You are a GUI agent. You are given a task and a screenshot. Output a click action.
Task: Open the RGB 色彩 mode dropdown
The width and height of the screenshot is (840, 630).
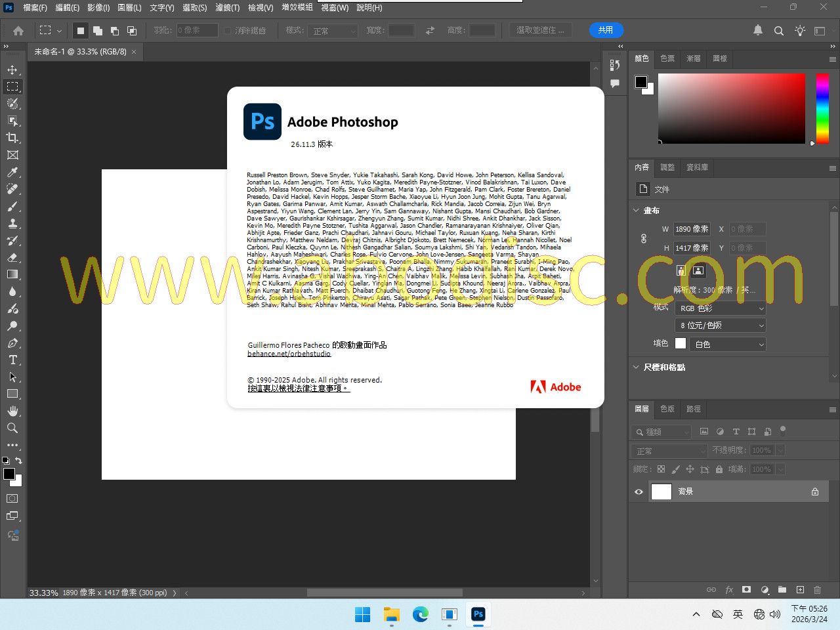coord(721,308)
